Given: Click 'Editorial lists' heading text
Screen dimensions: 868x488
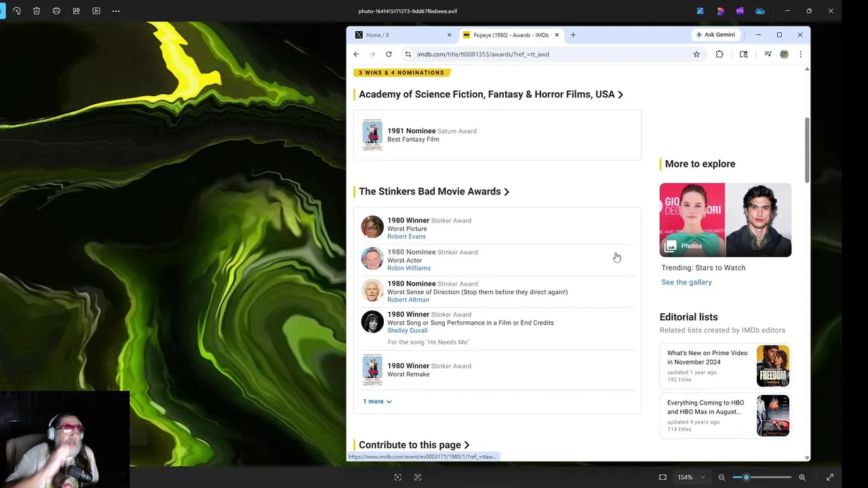Looking at the screenshot, I should click(688, 317).
